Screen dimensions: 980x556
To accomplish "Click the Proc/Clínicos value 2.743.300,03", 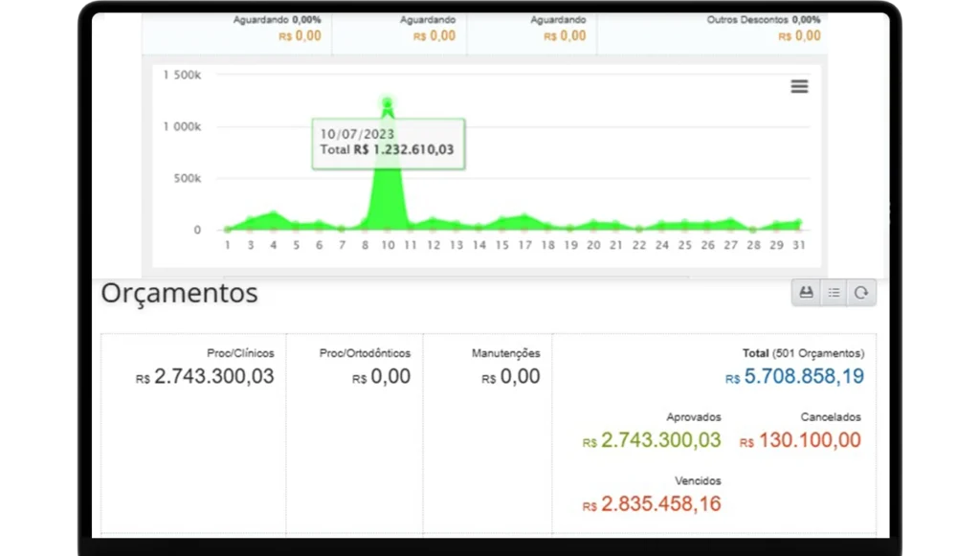I will click(x=213, y=377).
